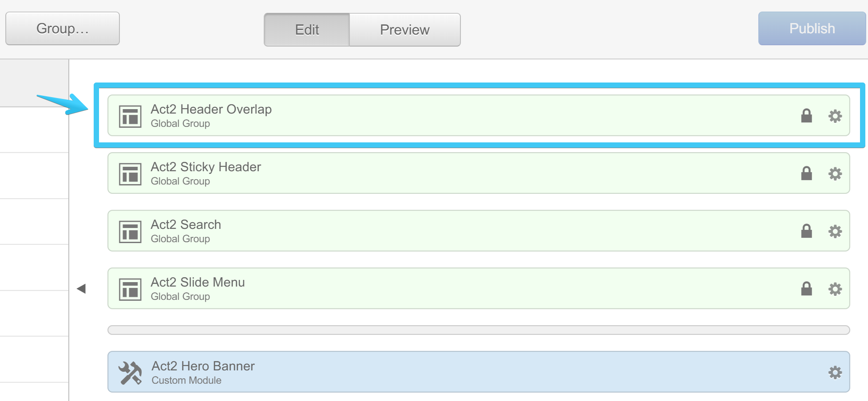Screen dimensions: 868x401
Task: Click layout icon of Act2 Search group
Action: tap(130, 232)
